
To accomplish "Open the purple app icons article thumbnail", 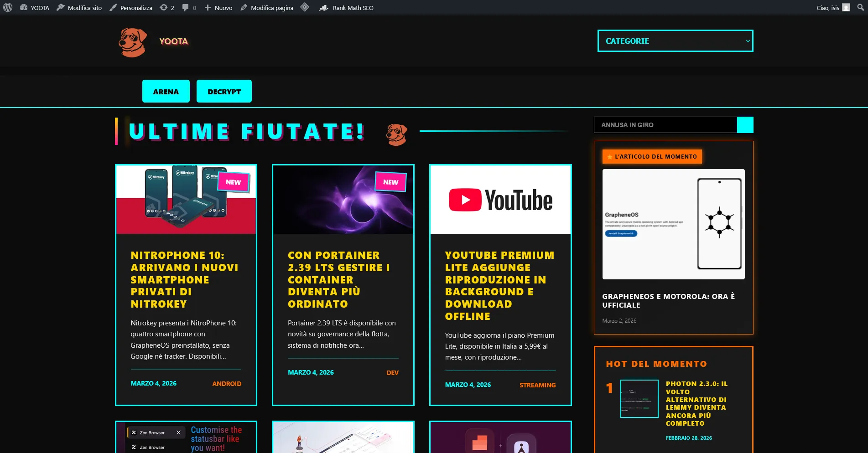I will point(500,438).
